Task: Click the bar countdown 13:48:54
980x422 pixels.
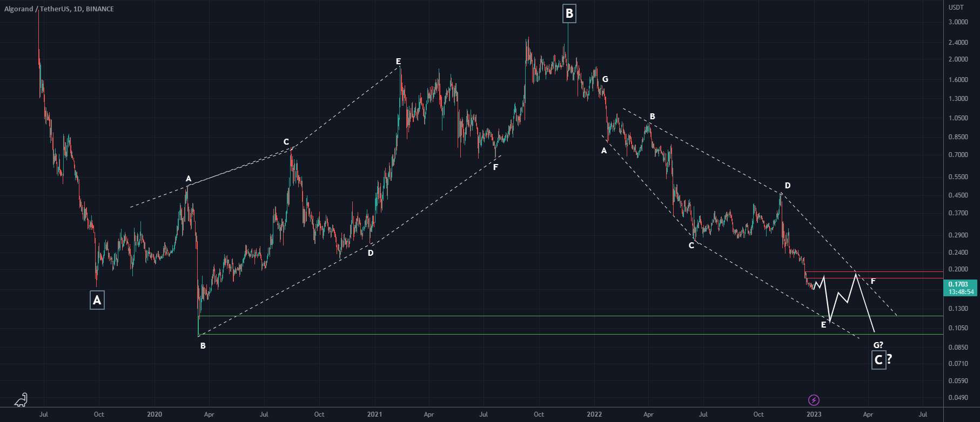Action: point(961,292)
